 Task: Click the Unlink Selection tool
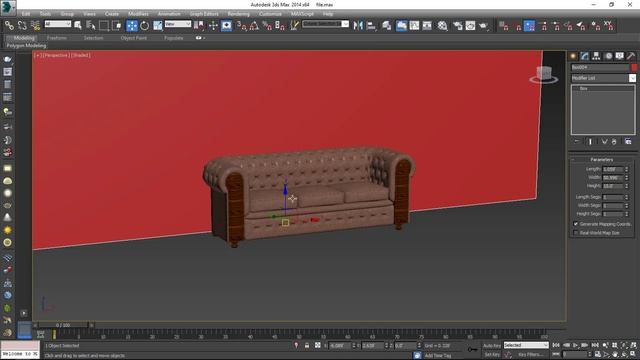pos(22,26)
